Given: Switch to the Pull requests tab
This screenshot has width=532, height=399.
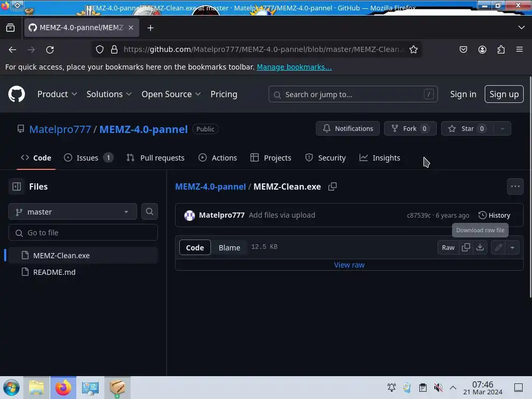Looking at the screenshot, I should click(155, 158).
